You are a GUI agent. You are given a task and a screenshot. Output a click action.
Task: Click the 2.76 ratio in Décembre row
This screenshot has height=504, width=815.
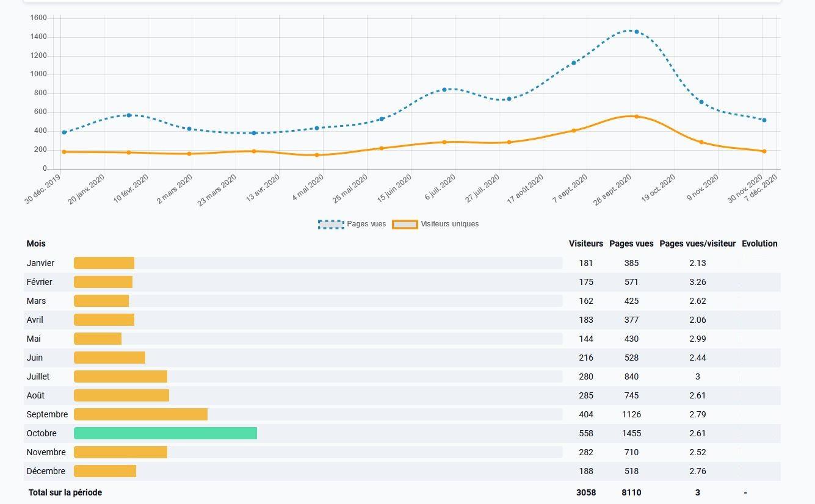(698, 471)
